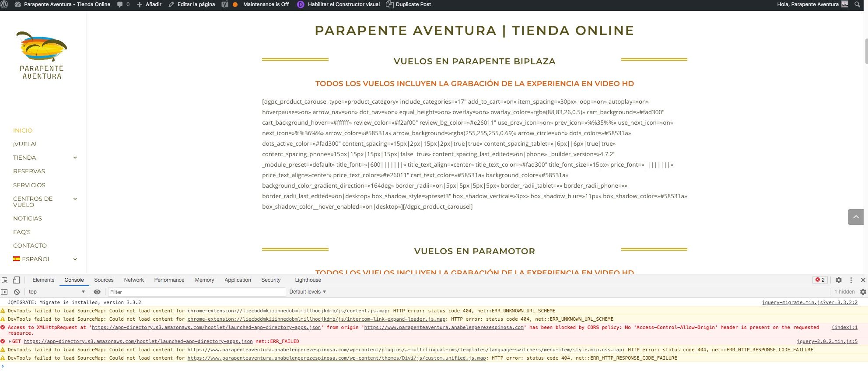The width and height of the screenshot is (868, 385).
Task: Switch to the Lighthouse tab
Action: [x=308, y=280]
